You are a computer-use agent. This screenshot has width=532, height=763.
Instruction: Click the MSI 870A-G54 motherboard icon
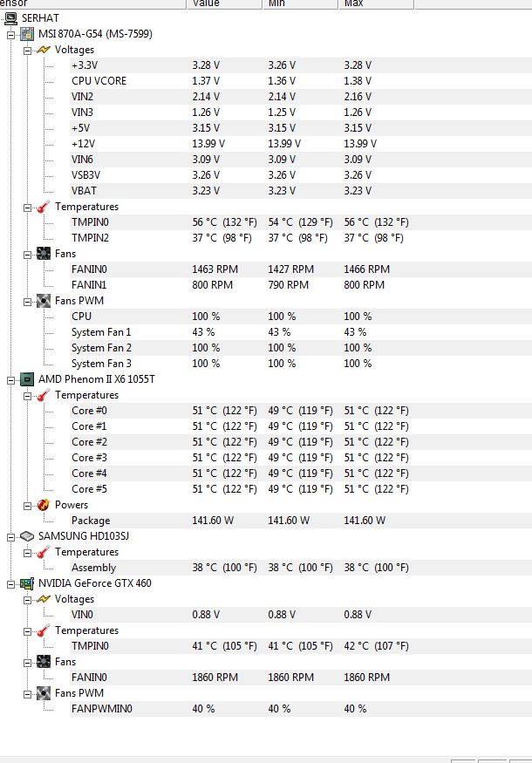[27, 34]
